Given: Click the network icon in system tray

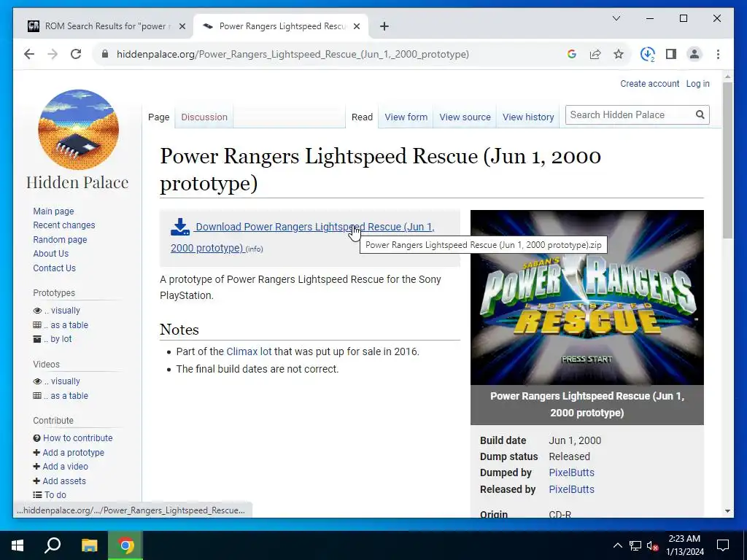Looking at the screenshot, I should (x=635, y=545).
